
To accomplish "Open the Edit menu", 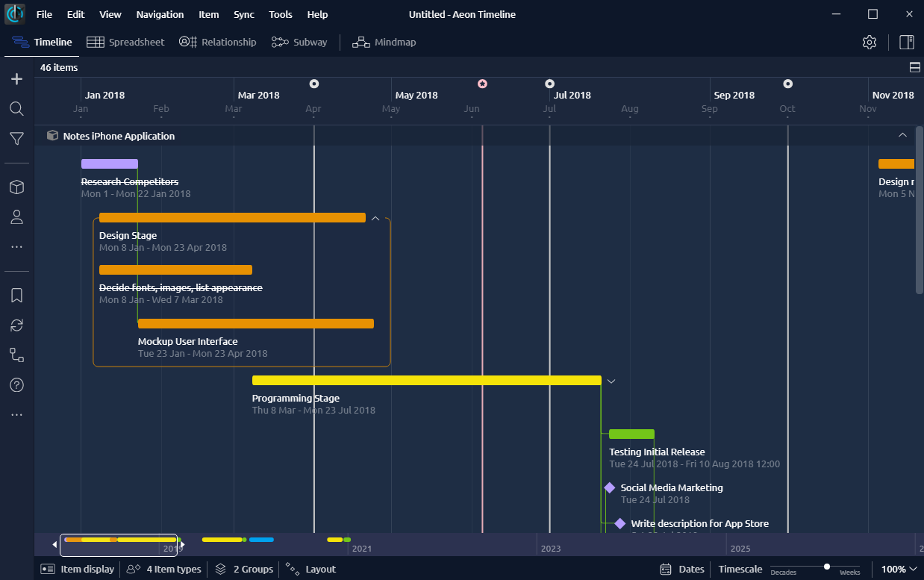I will 75,14.
